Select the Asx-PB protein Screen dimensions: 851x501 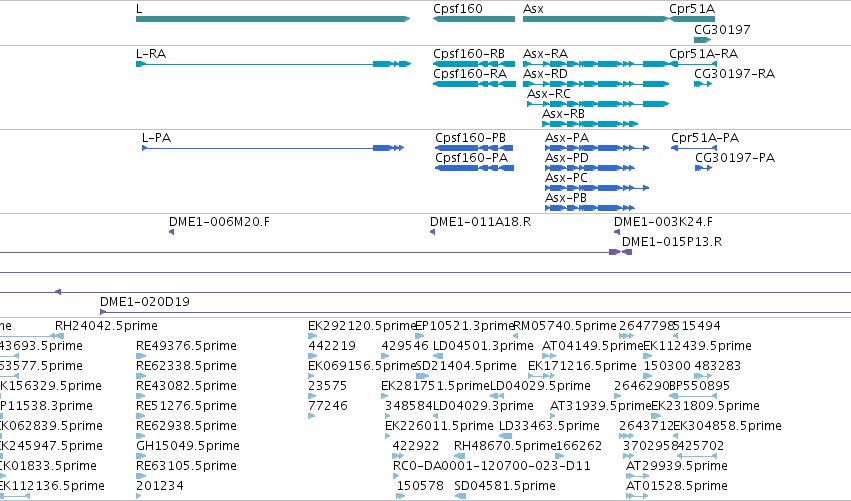pyautogui.click(x=590, y=208)
